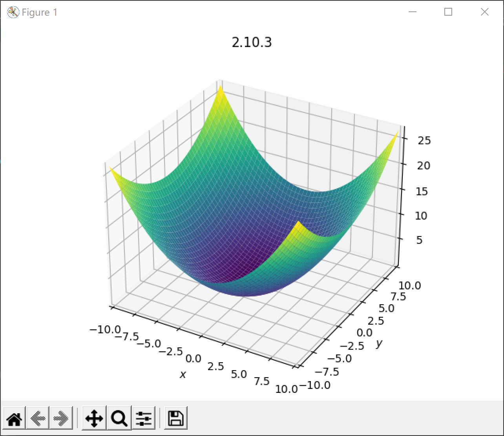
Task: Click the y-axis tick label 5.0
Action: click(x=386, y=309)
